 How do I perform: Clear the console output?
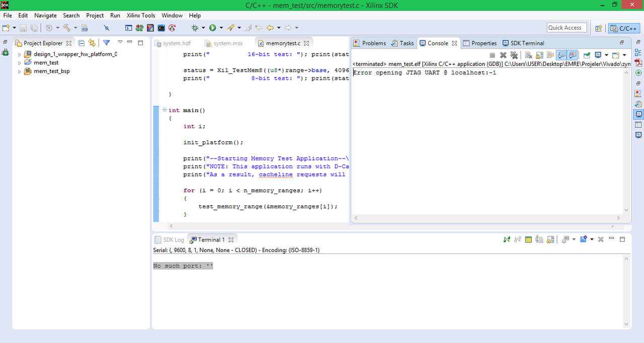[528, 55]
